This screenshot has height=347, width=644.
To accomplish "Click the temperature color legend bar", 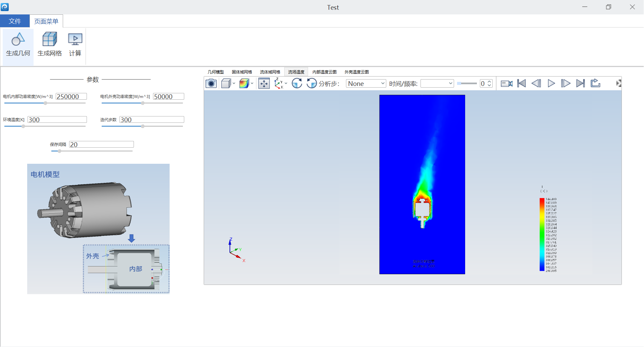I will pos(542,235).
